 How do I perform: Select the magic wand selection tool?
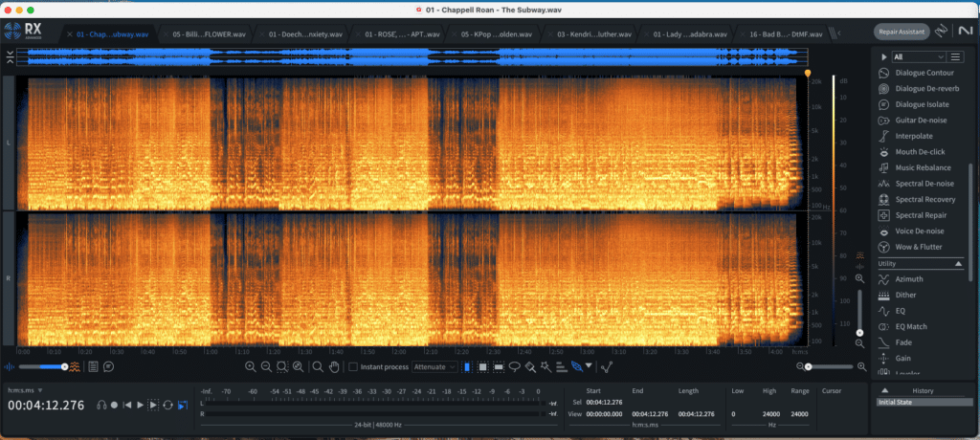546,367
